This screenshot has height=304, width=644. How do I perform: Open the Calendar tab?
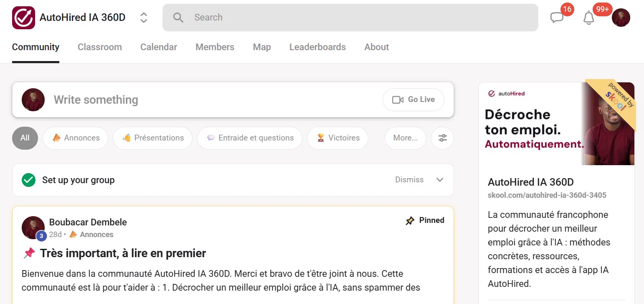point(159,47)
